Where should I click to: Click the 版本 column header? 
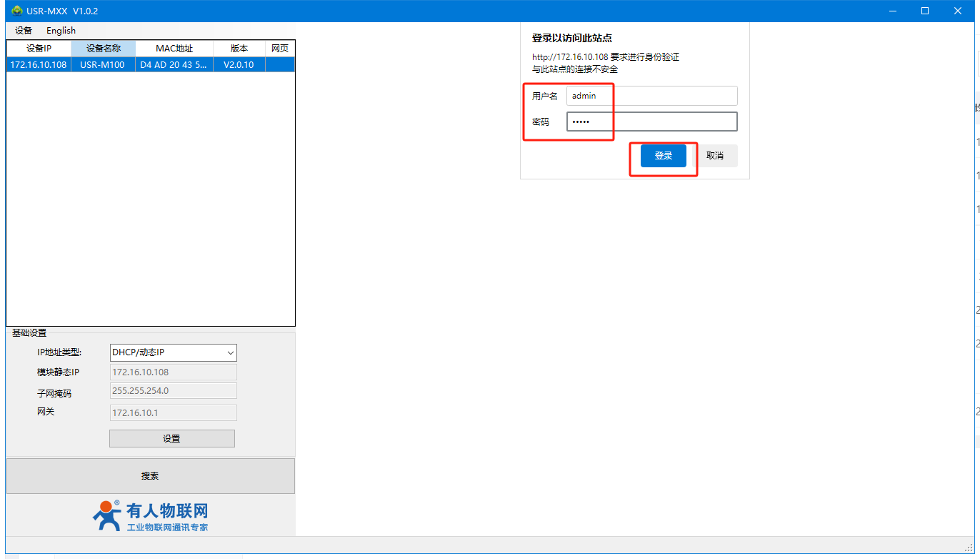tap(239, 49)
